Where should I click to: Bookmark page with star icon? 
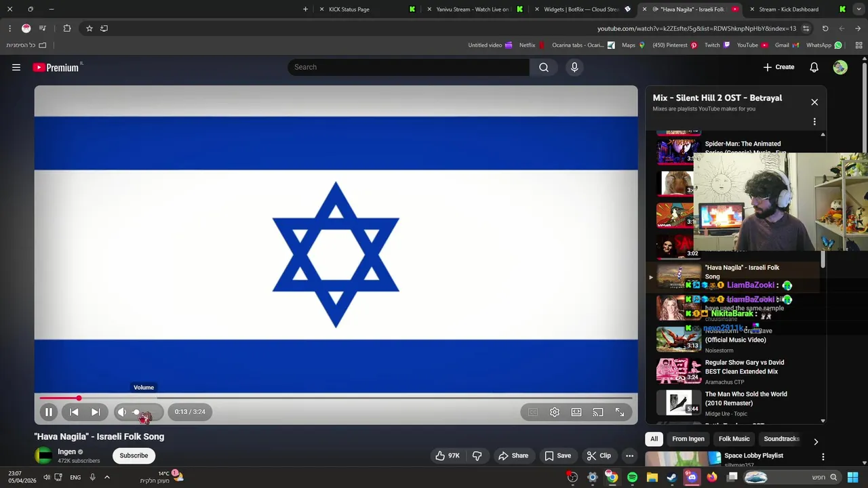(89, 28)
